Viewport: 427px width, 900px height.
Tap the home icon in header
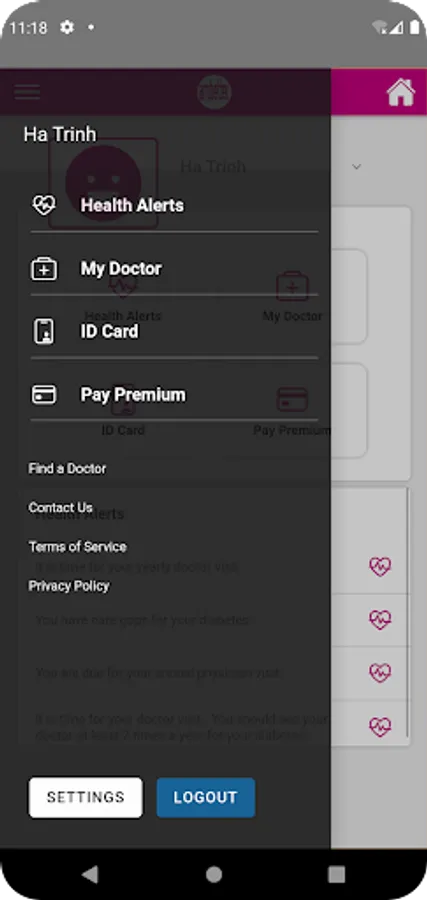(401, 92)
